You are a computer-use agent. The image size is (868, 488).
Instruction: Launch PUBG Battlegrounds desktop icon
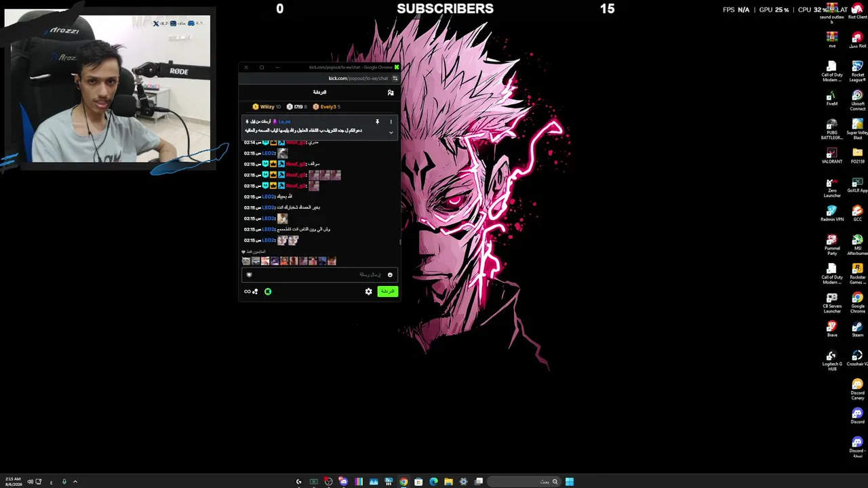pos(832,129)
